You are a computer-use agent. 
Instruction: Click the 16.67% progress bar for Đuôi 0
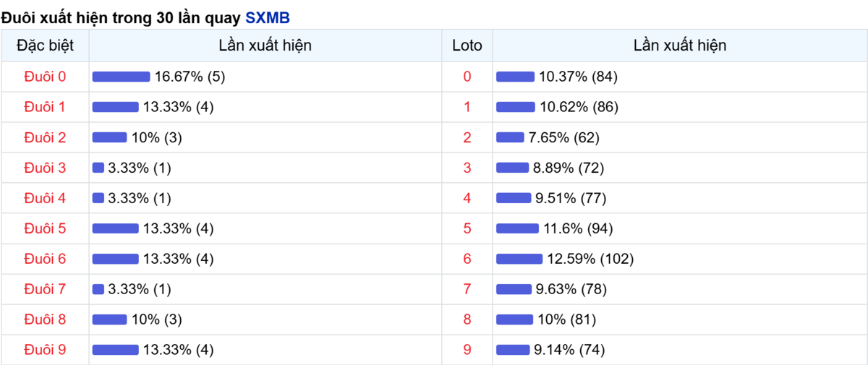(x=121, y=77)
